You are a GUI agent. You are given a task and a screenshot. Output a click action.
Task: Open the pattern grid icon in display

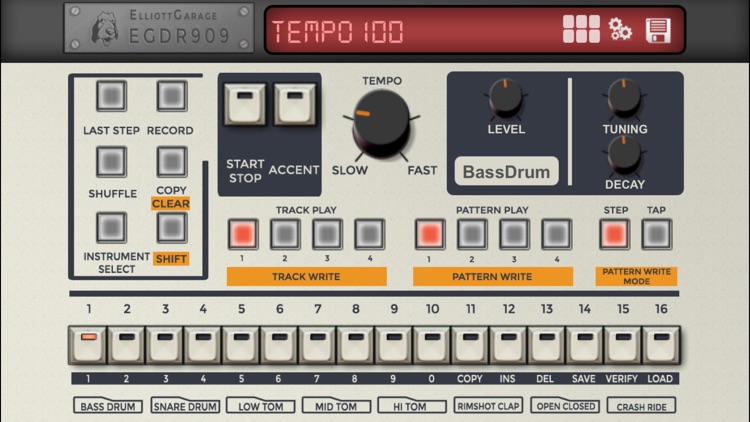tap(581, 29)
